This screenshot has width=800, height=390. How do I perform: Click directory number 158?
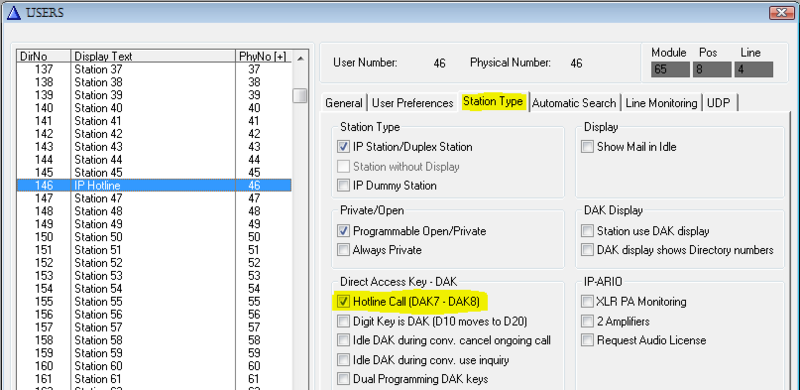click(44, 340)
